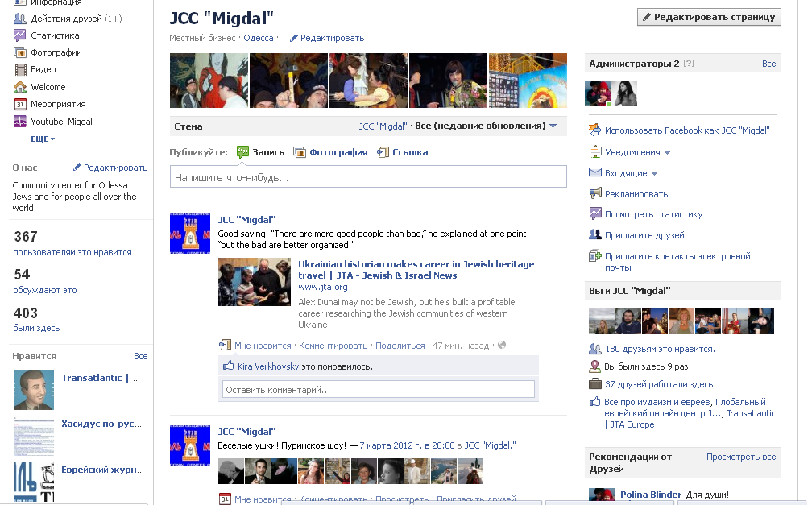This screenshot has width=812, height=505.
Task: Open the first cover strip photo with red artwork
Action: point(209,81)
